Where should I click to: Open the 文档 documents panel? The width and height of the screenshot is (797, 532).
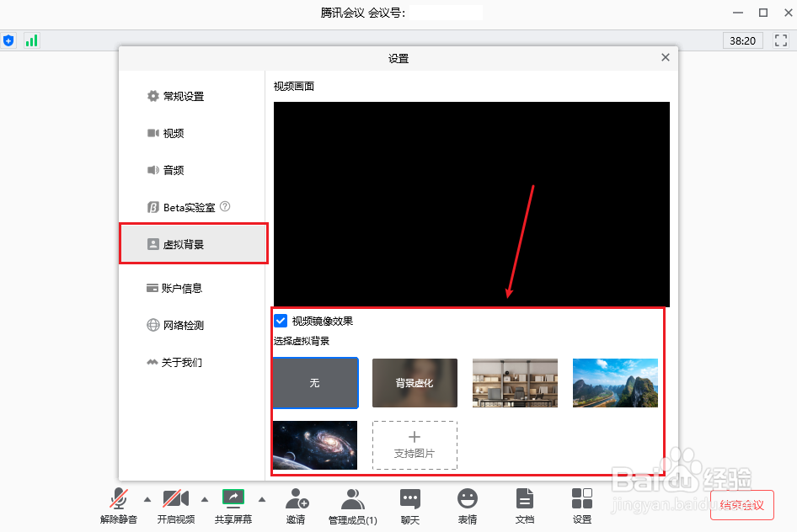tap(525, 506)
